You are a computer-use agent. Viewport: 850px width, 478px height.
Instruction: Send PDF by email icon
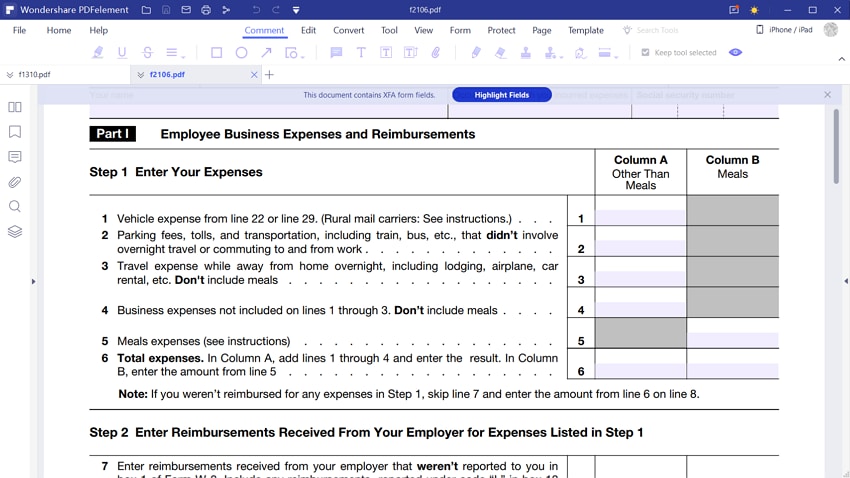[x=186, y=10]
